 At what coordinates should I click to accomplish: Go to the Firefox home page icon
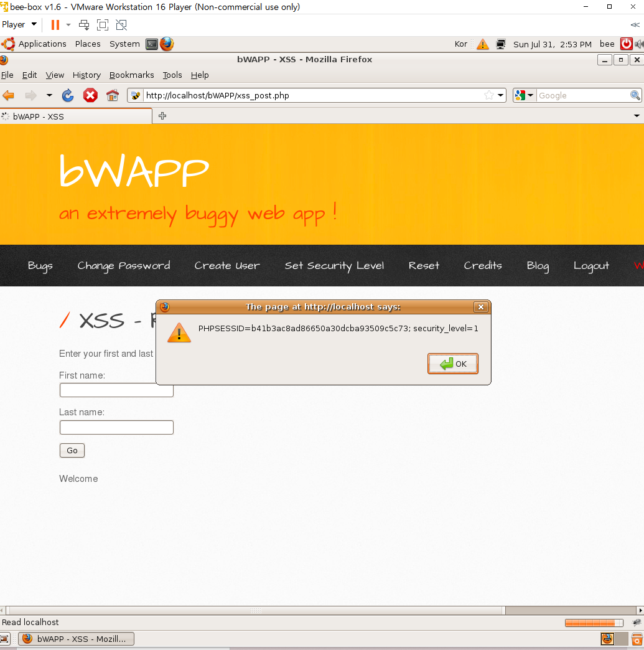[x=112, y=96]
